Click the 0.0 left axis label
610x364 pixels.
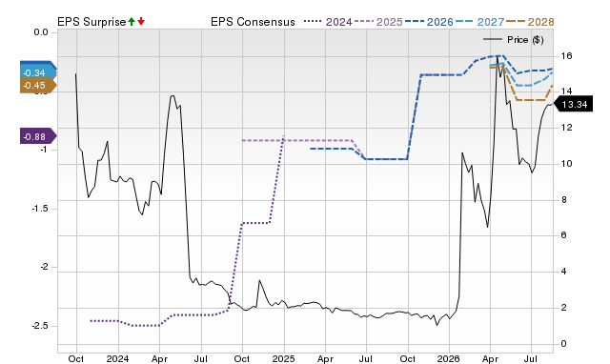(x=41, y=32)
